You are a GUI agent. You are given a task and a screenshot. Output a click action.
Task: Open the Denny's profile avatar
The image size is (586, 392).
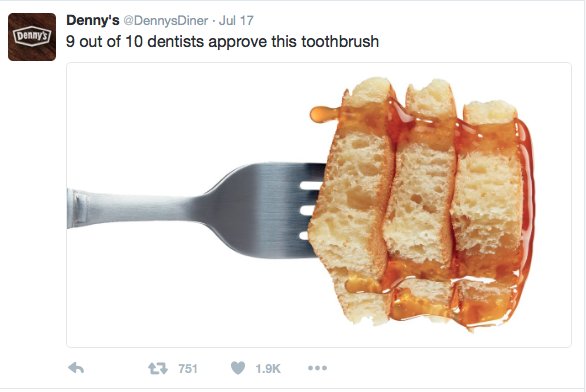pyautogui.click(x=32, y=37)
